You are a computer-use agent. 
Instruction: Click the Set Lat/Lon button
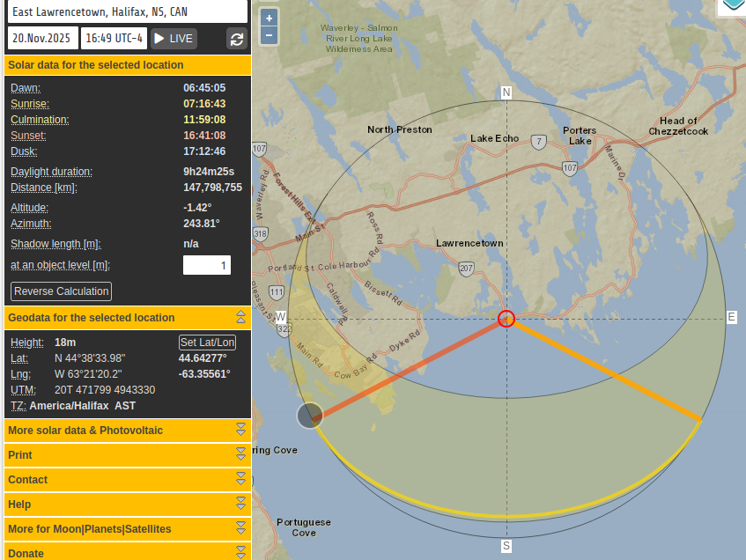[x=207, y=343]
